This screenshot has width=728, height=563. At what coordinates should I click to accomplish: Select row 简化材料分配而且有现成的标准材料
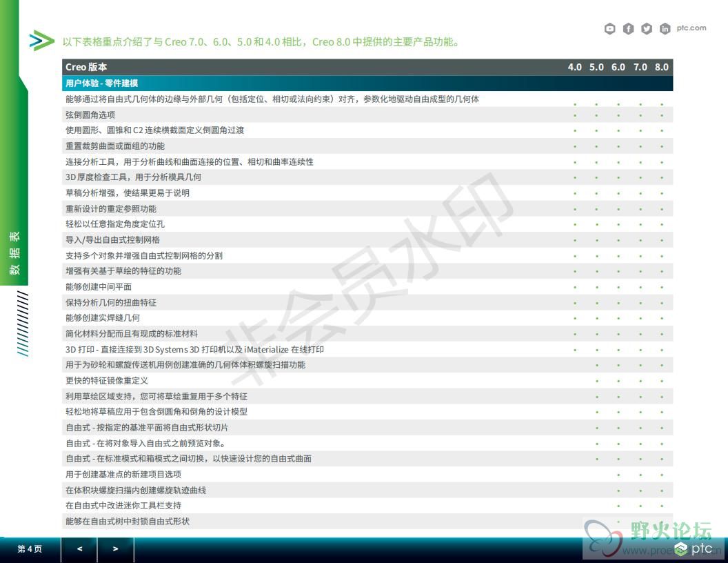[367, 333]
